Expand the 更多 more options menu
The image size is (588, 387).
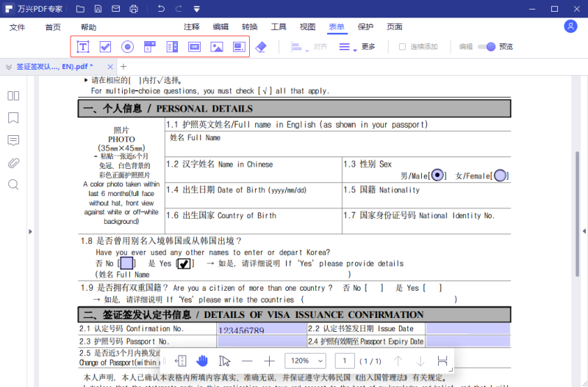(x=356, y=47)
